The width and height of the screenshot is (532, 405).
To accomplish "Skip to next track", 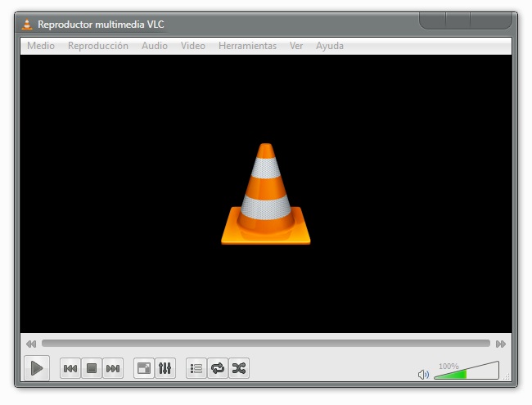I will (x=113, y=368).
